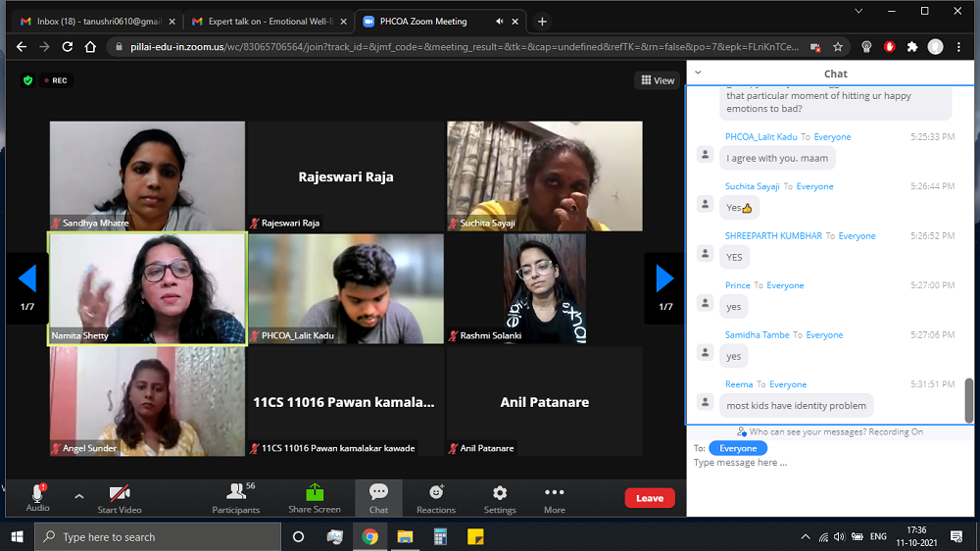The height and width of the screenshot is (551, 980).
Task: Click the green encryption shield icon
Action: point(28,80)
